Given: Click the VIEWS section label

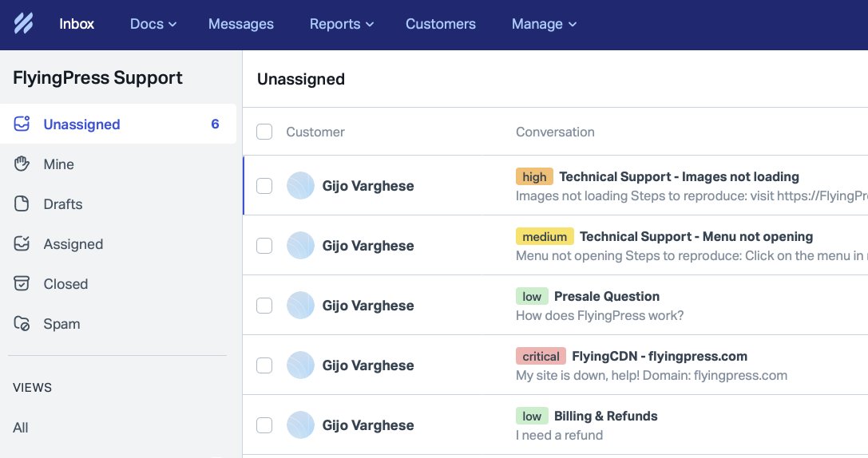Looking at the screenshot, I should coord(32,387).
